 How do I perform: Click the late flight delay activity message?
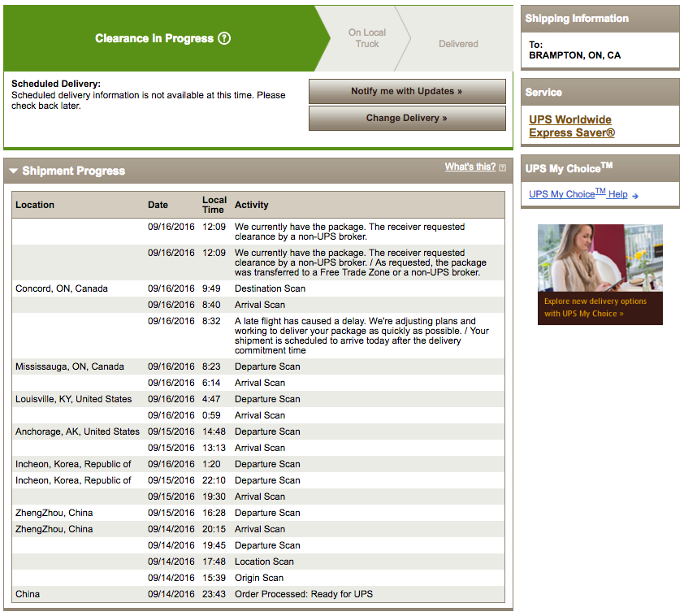click(361, 336)
